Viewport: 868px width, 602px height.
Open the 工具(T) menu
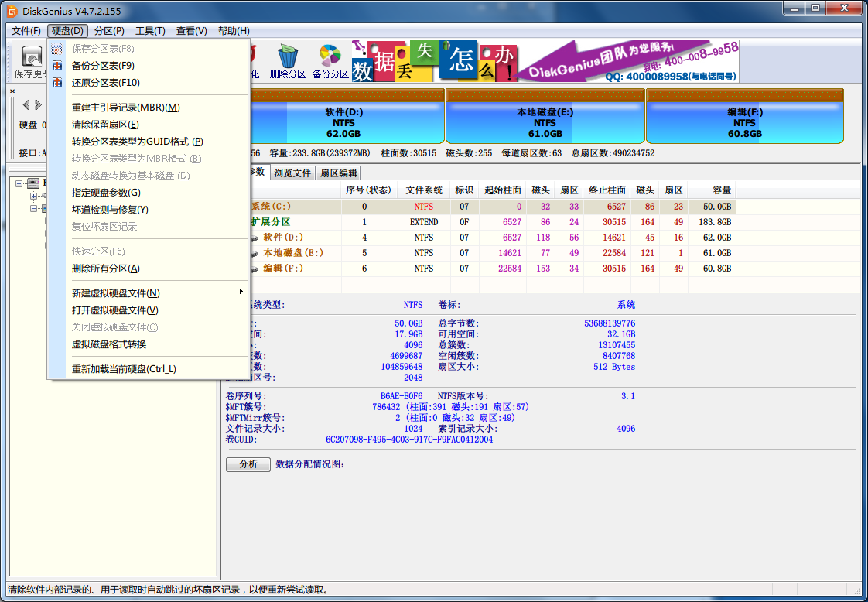150,31
